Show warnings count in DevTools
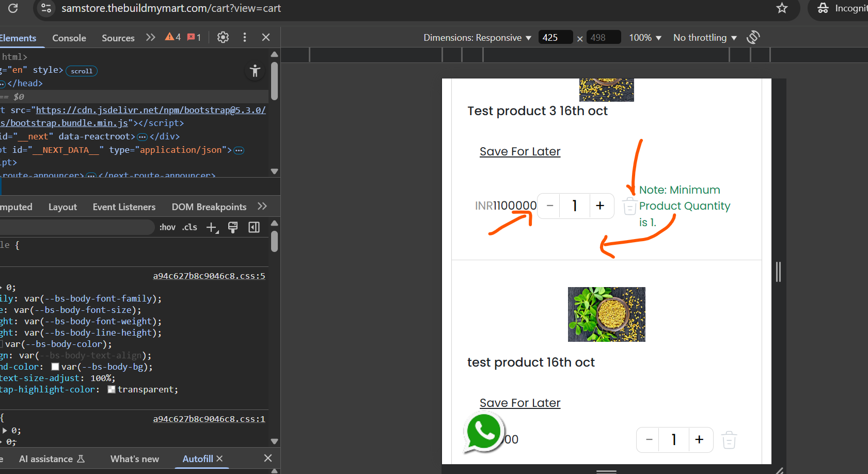Screen dimensions: 868x474 click(x=173, y=37)
